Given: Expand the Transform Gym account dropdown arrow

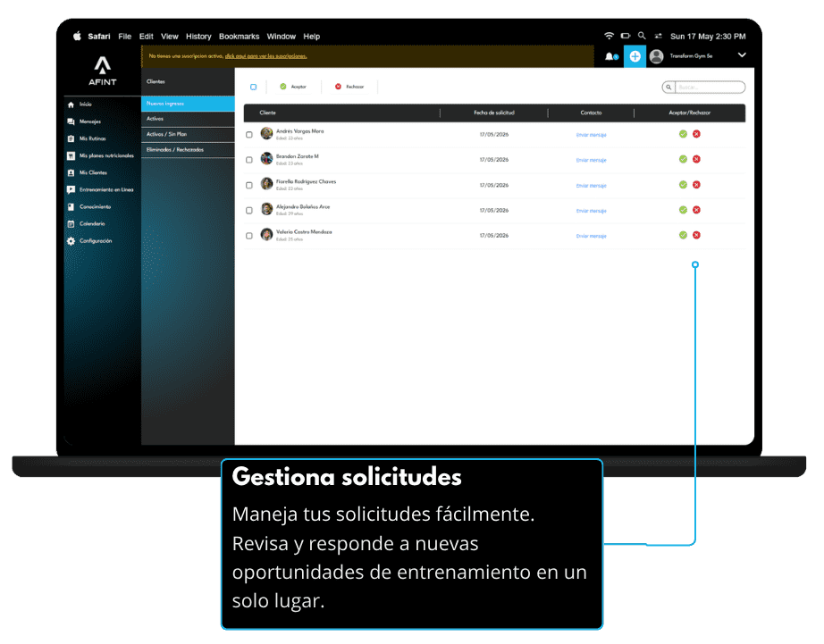Looking at the screenshot, I should pyautogui.click(x=742, y=55).
